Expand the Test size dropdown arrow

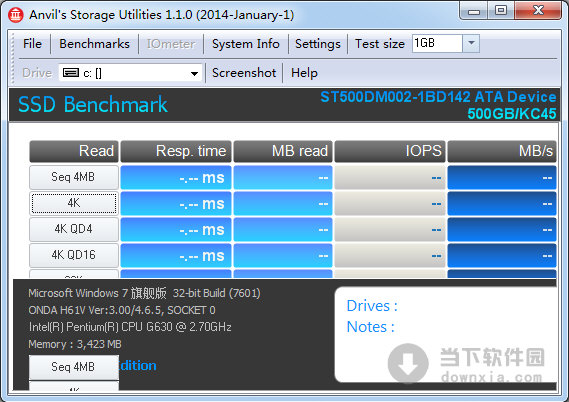[471, 44]
